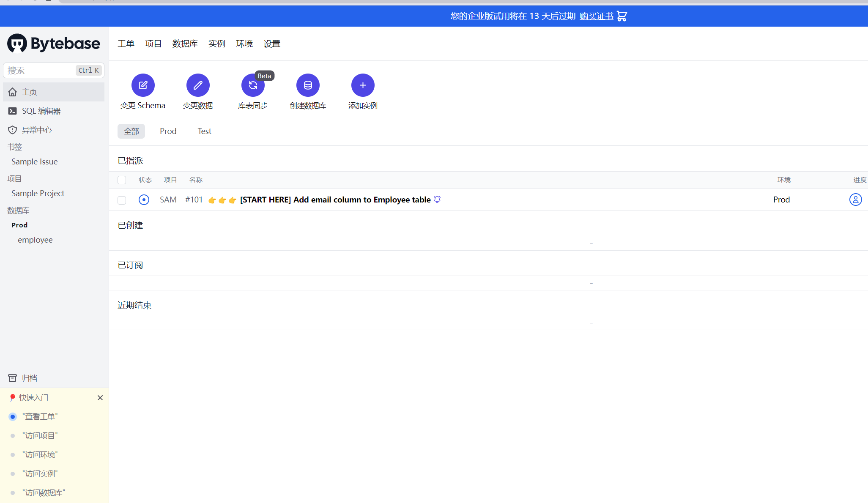Go to 主页 in sidebar
The height and width of the screenshot is (503, 868).
(54, 92)
